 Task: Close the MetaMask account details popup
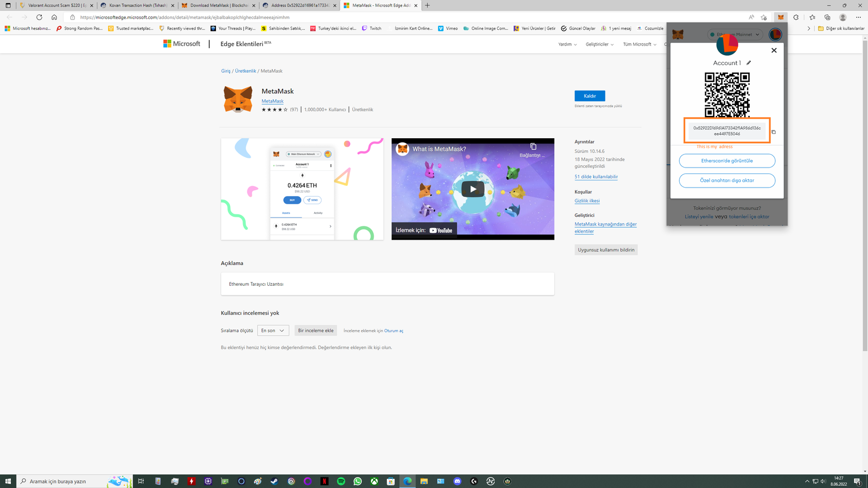[x=774, y=50]
